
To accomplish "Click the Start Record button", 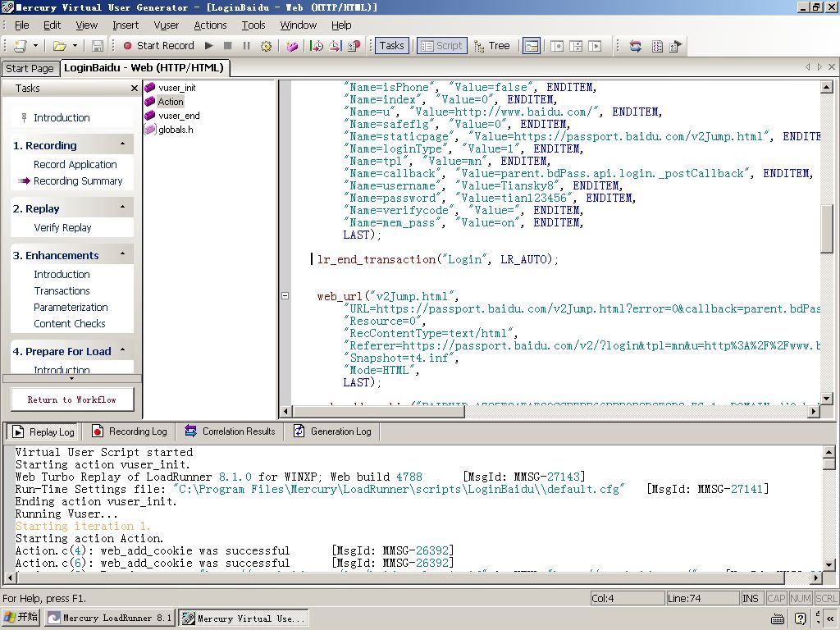I will pyautogui.click(x=158, y=46).
